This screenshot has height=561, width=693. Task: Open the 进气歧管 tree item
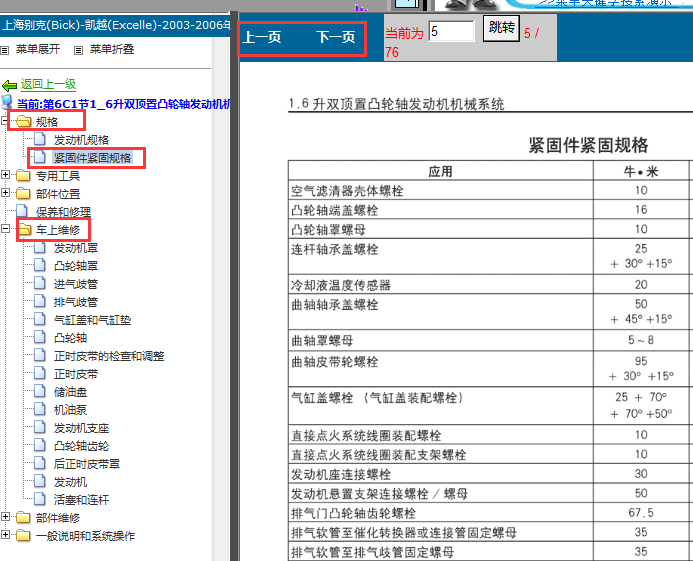(76, 284)
